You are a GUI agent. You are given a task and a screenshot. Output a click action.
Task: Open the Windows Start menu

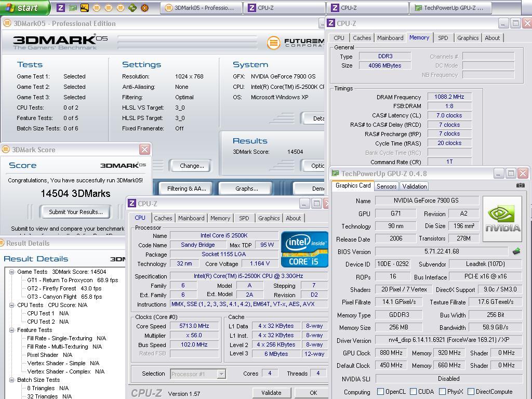[x=24, y=7]
